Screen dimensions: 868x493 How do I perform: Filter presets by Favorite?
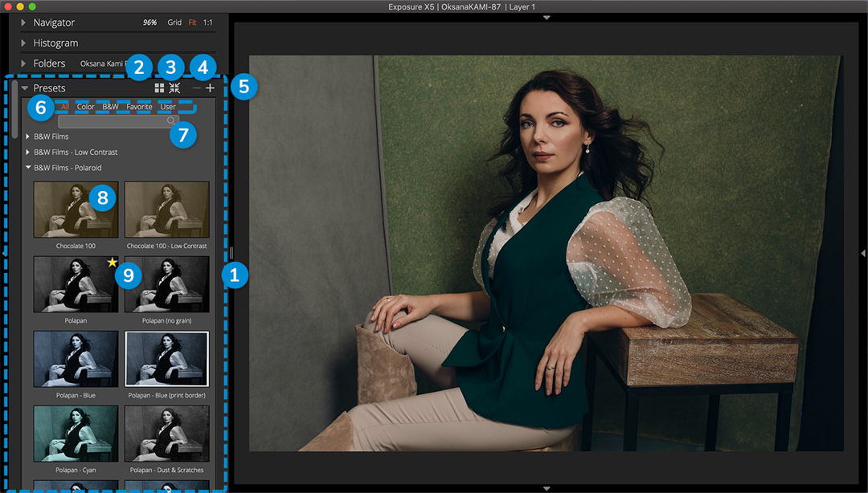(x=139, y=107)
